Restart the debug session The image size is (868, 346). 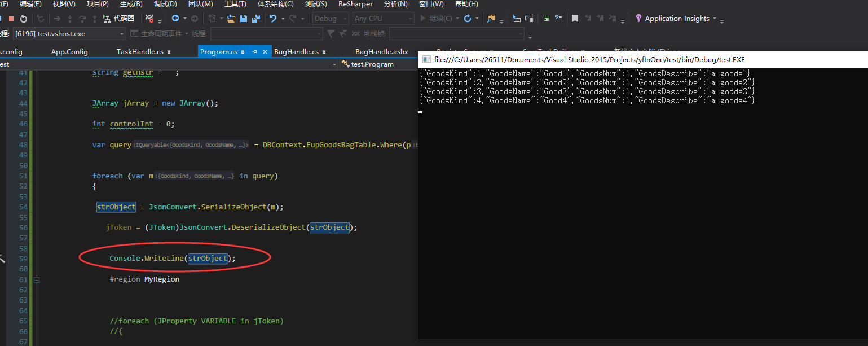point(24,19)
